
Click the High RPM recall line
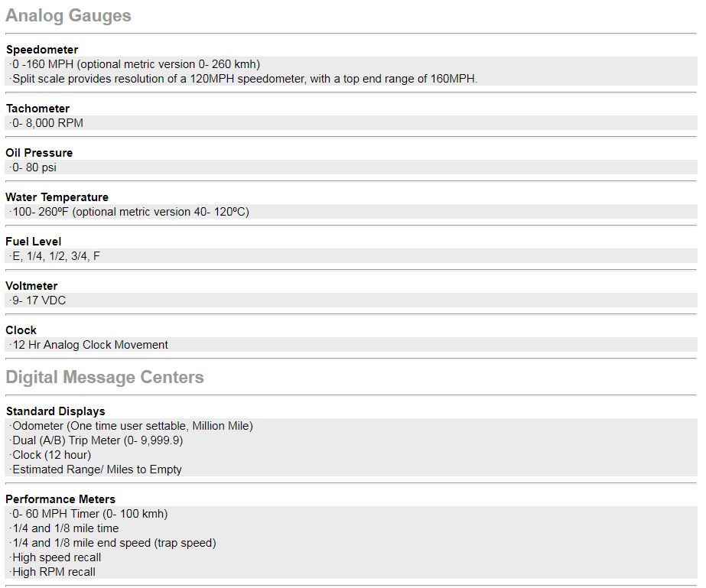(54, 572)
